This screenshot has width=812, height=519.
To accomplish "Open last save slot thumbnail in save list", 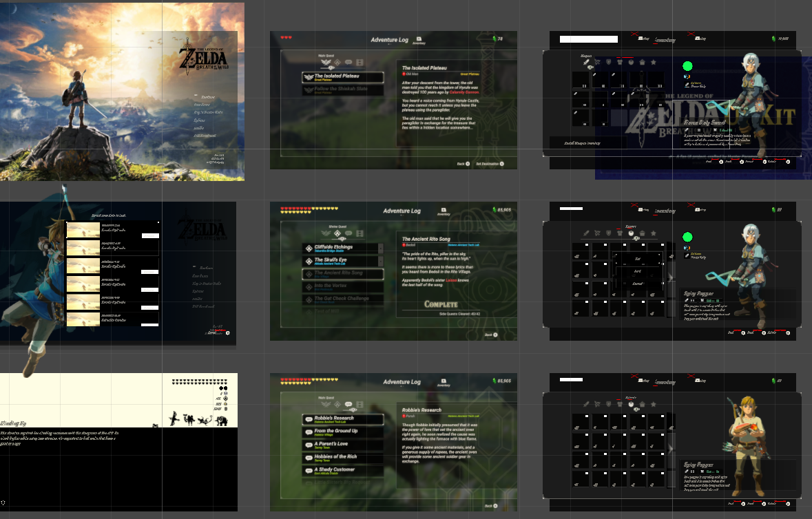I will click(83, 319).
